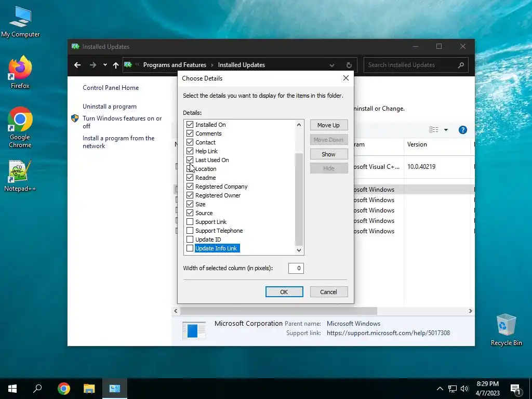Screen dimensions: 532x399
Task: Open Google Chrome desktop shortcut
Action: tap(20, 127)
